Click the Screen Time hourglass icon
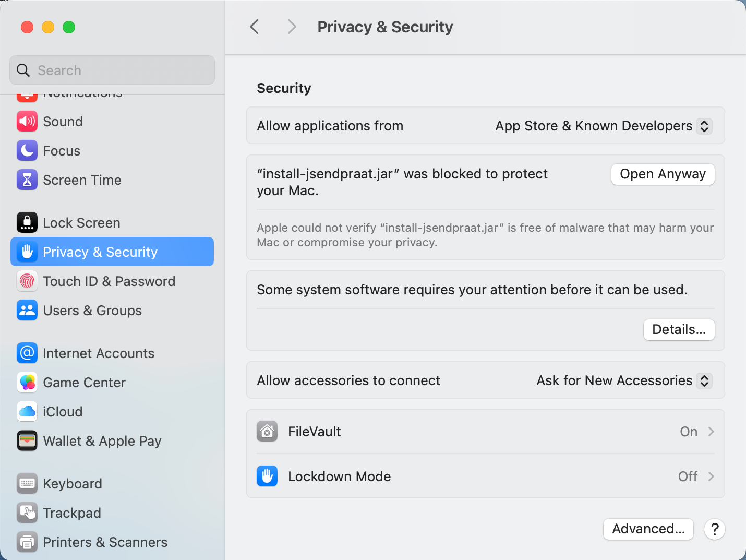 coord(27,180)
